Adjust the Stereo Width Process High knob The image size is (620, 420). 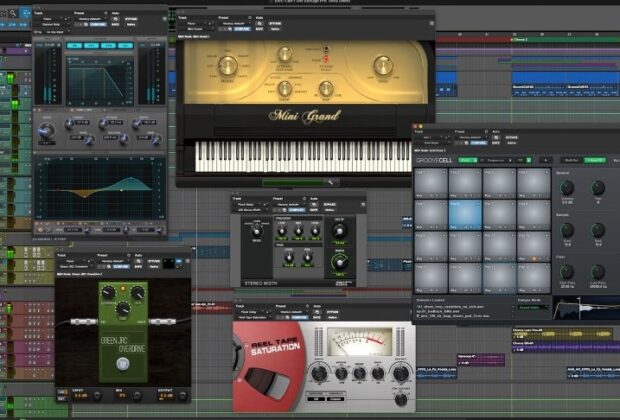(315, 231)
